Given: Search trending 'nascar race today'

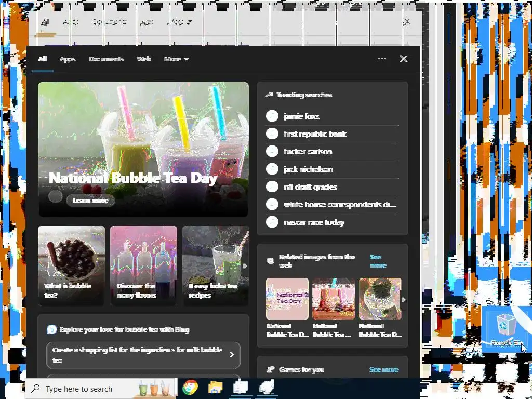Looking at the screenshot, I should tap(332, 222).
